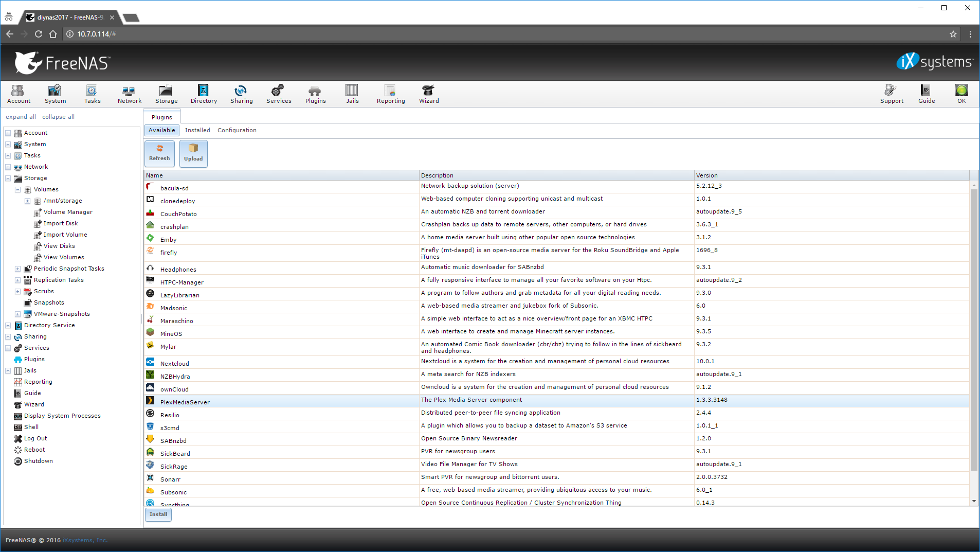Expand the Network tree node
This screenshot has width=980, height=552.
tap(8, 167)
